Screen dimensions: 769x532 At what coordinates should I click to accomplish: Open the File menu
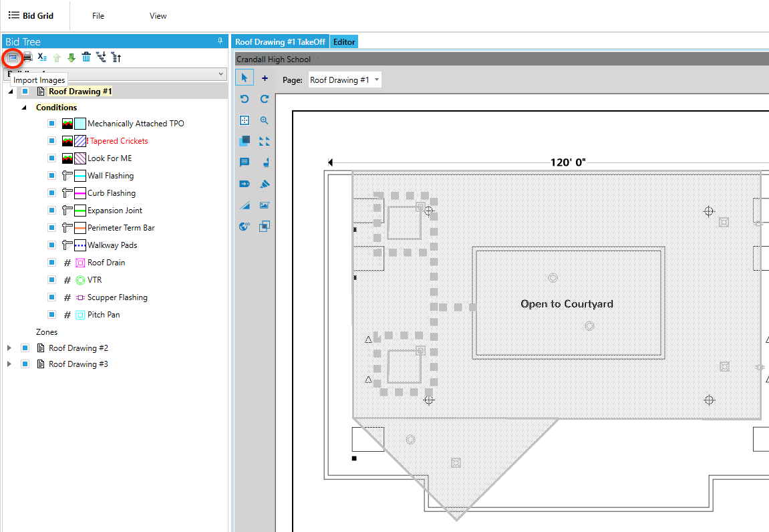[x=98, y=16]
